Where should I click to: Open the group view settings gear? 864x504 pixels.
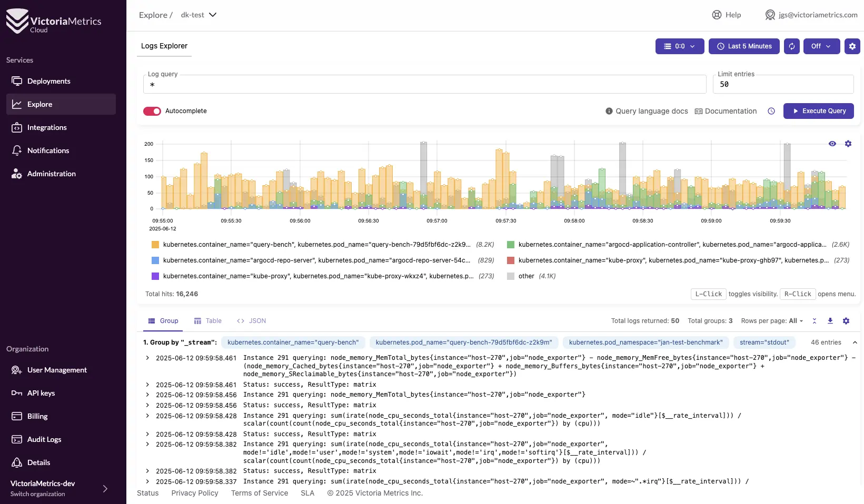[x=846, y=321]
